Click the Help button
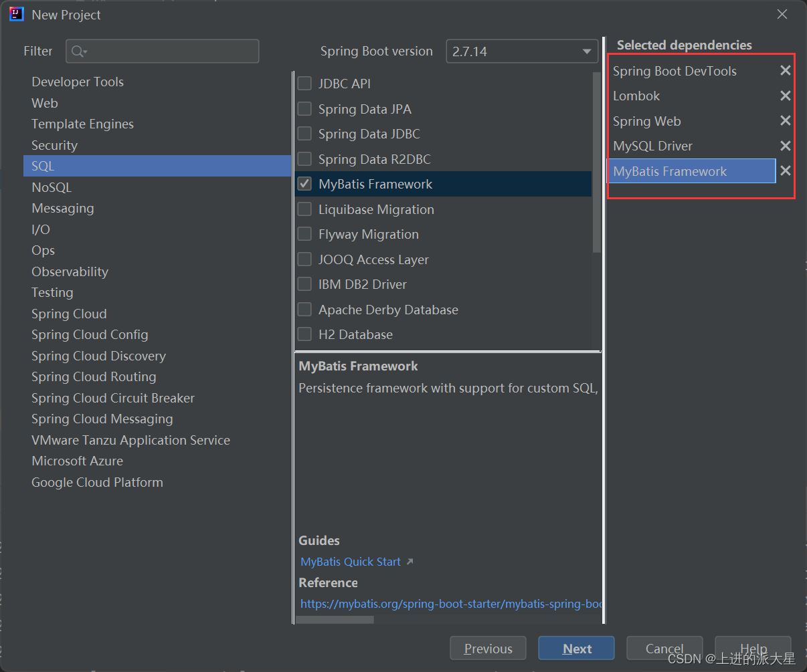The width and height of the screenshot is (807, 672). 753,649
